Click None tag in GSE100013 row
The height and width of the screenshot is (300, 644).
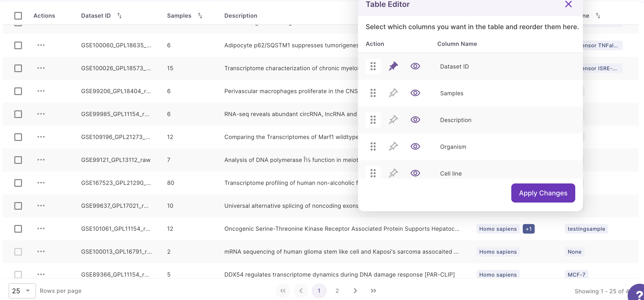coord(575,252)
